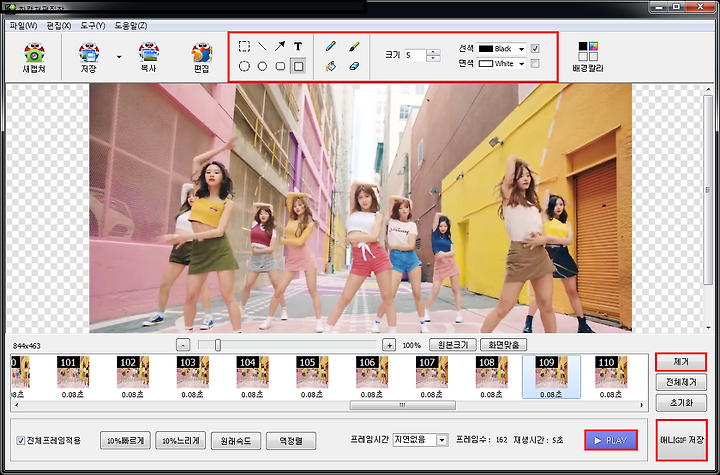Viewport: 720px width, 475px height.
Task: Click the zoom out minus button
Action: pyautogui.click(x=183, y=345)
